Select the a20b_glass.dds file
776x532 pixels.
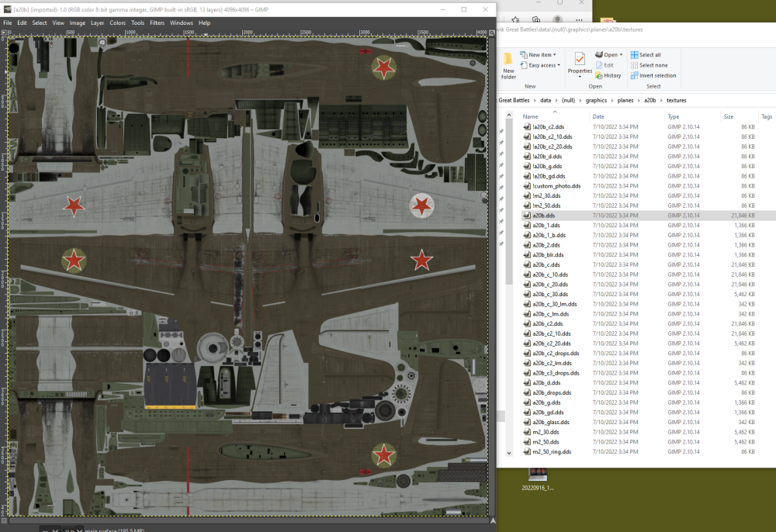(550, 423)
